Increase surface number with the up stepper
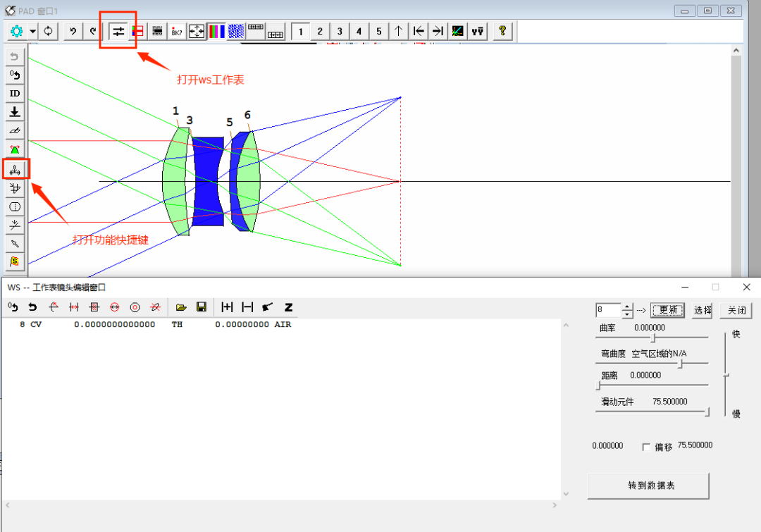The image size is (761, 532). 627,307
